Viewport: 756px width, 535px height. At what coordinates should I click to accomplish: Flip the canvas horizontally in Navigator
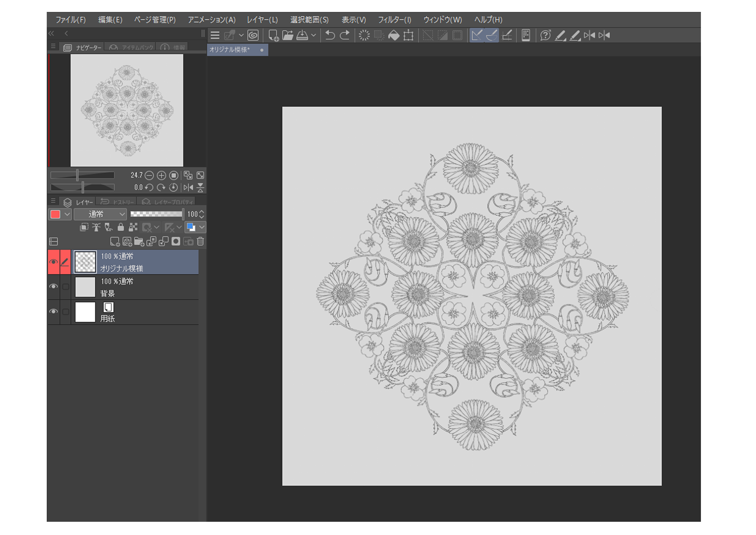(188, 188)
